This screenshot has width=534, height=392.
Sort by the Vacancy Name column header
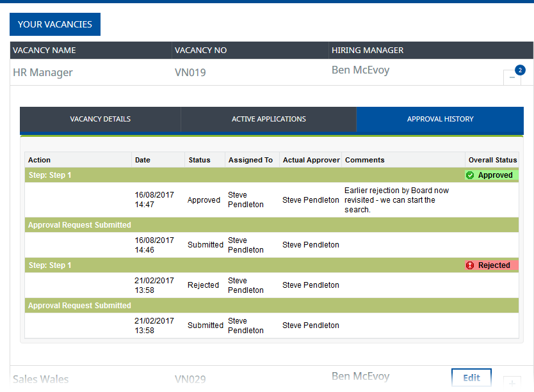pyautogui.click(x=44, y=51)
